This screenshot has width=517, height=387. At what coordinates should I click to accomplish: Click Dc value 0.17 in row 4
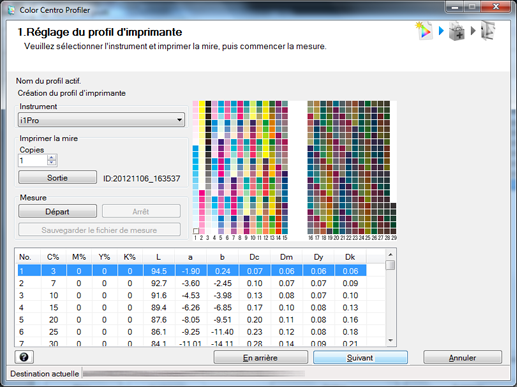pos(255,307)
